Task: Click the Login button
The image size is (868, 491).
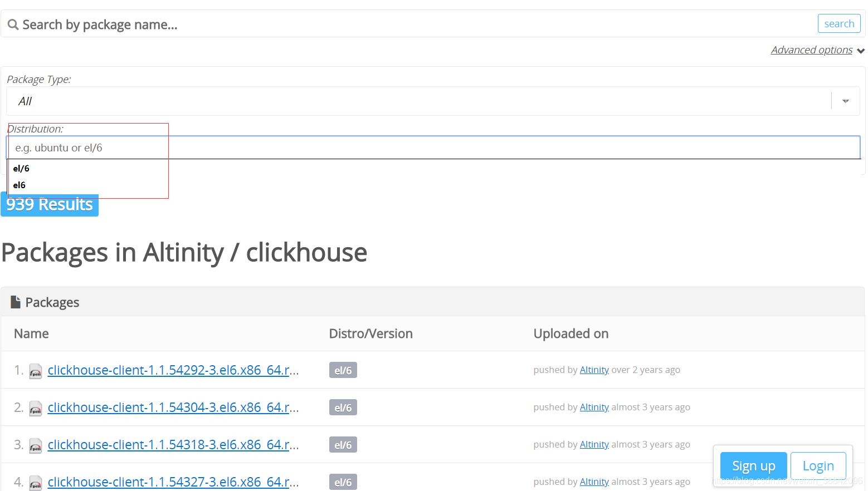Action: pyautogui.click(x=818, y=465)
